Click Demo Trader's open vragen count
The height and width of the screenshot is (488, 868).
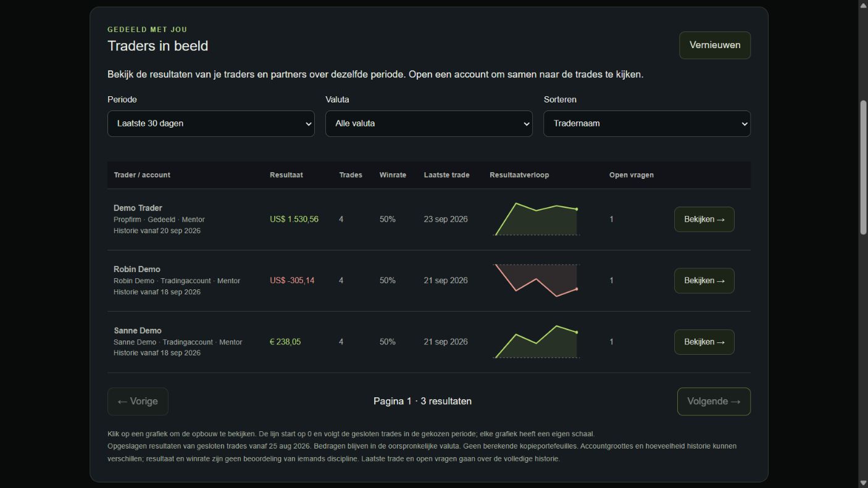pyautogui.click(x=612, y=219)
